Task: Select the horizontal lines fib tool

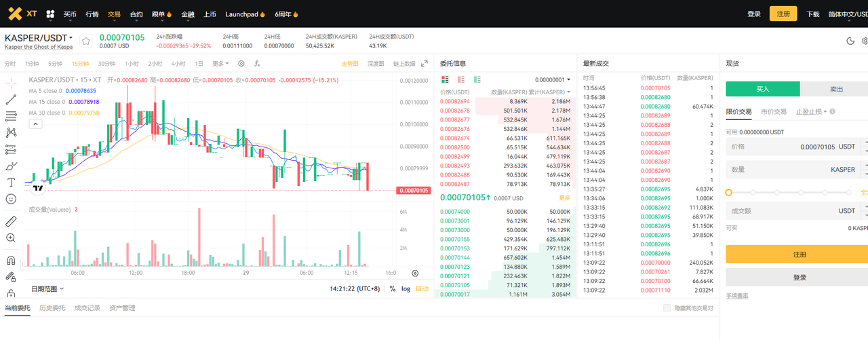Action: click(11, 116)
